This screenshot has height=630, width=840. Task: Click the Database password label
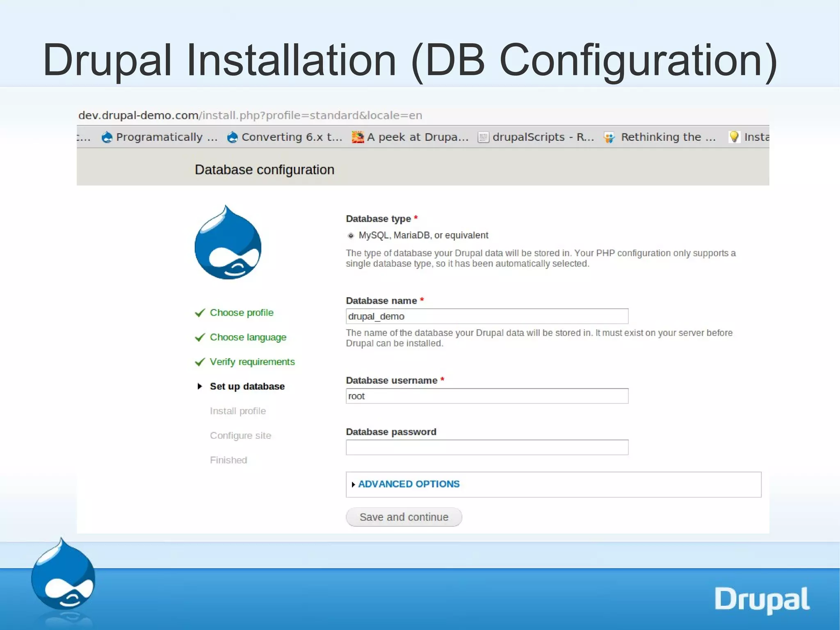391,432
